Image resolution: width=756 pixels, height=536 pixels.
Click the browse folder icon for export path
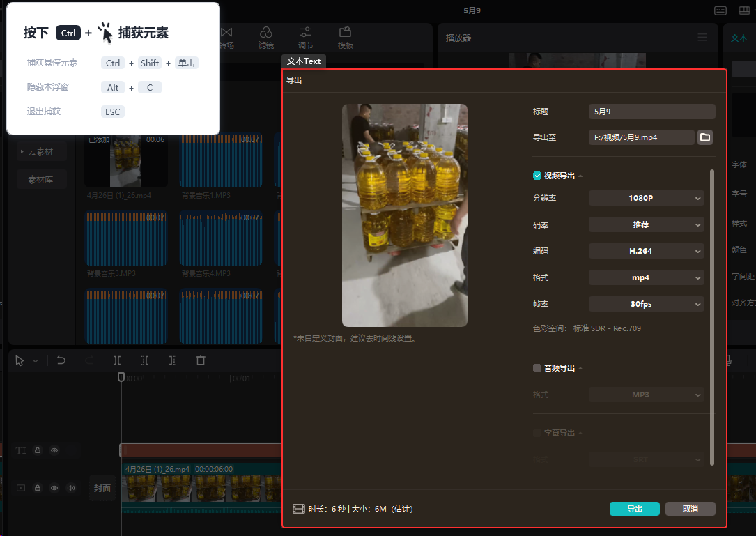coord(705,137)
